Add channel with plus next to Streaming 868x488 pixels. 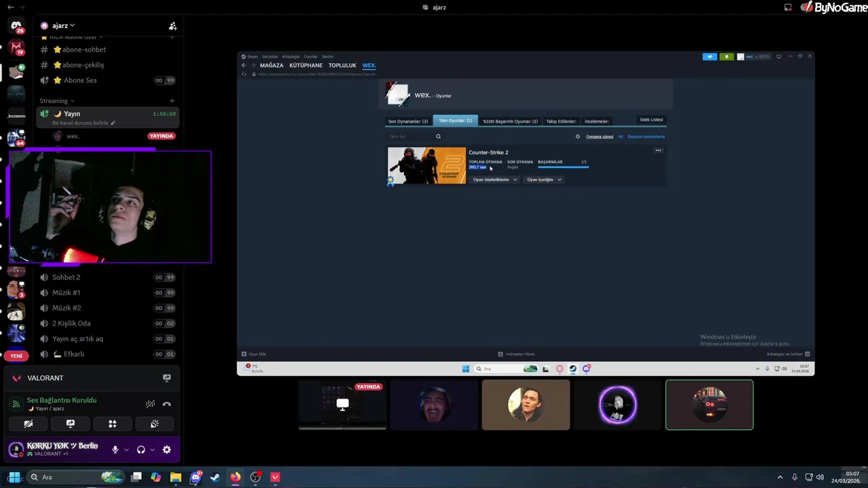(x=172, y=101)
